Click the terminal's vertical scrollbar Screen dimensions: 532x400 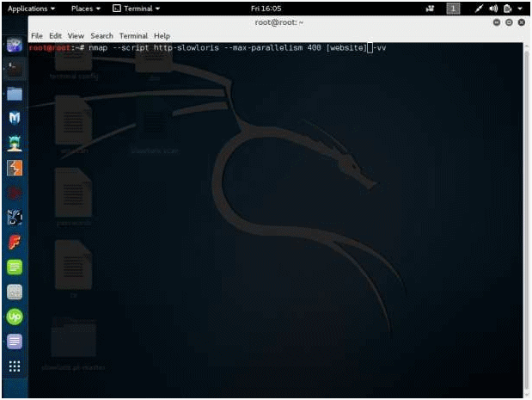pos(525,215)
